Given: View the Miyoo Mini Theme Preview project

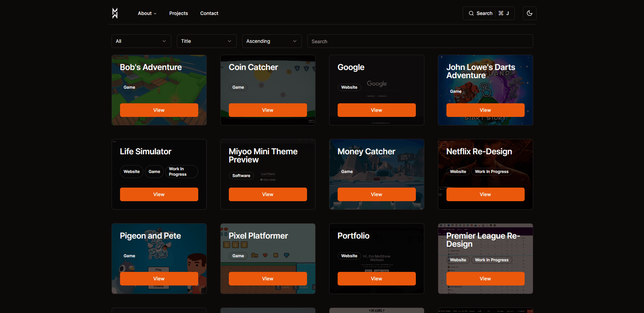Looking at the screenshot, I should [x=268, y=194].
